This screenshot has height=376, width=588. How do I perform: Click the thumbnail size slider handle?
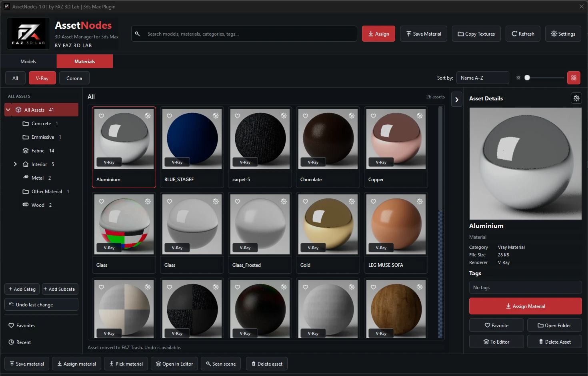pyautogui.click(x=527, y=78)
